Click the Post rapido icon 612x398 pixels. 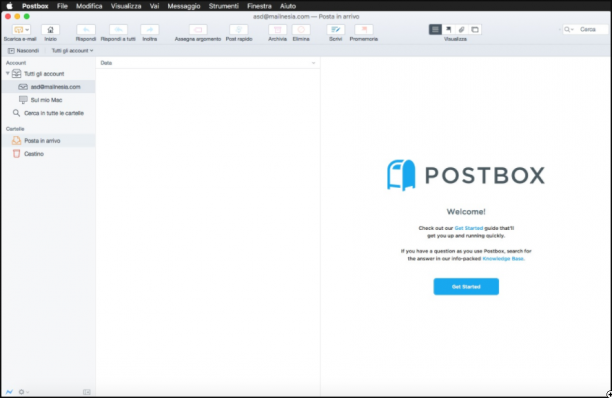point(239,30)
